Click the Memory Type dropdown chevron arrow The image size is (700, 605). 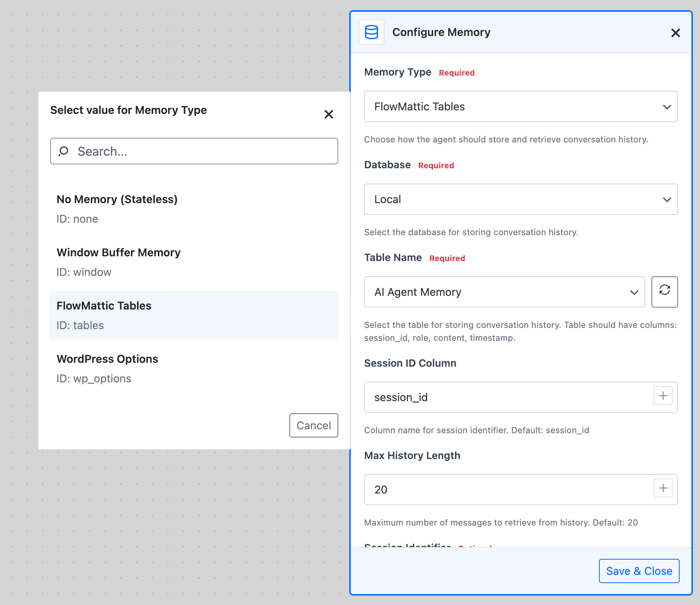667,107
